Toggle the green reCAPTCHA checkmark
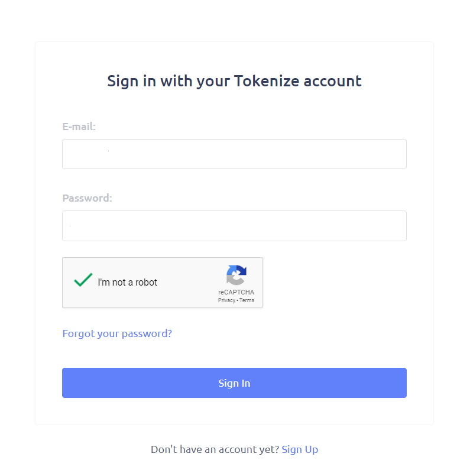This screenshot has width=457, height=476. (x=83, y=280)
